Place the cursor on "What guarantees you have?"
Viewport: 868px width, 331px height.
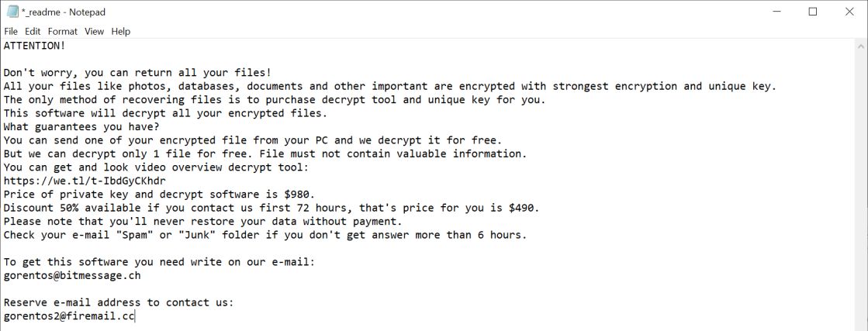pos(81,126)
